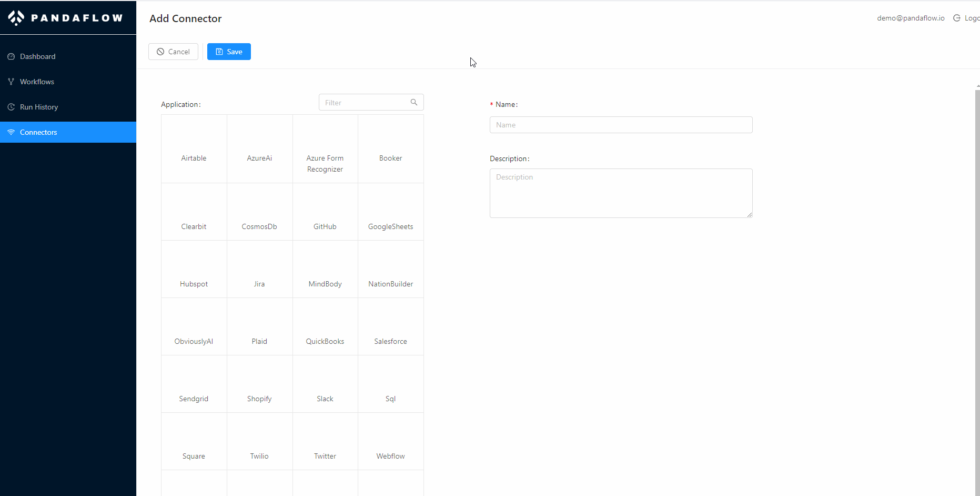Click the search magnifier in Filter box
Viewport: 980px width, 496px height.
(x=414, y=102)
